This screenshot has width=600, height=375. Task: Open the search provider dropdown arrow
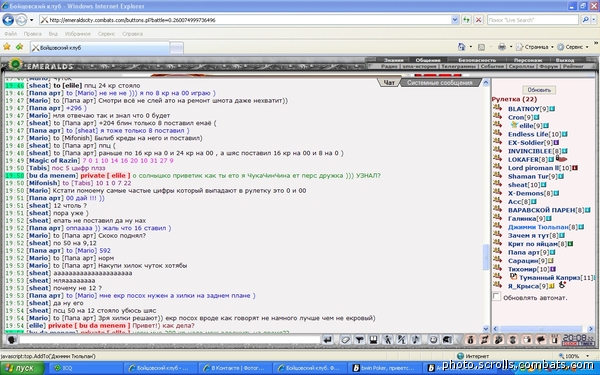pyautogui.click(x=593, y=20)
